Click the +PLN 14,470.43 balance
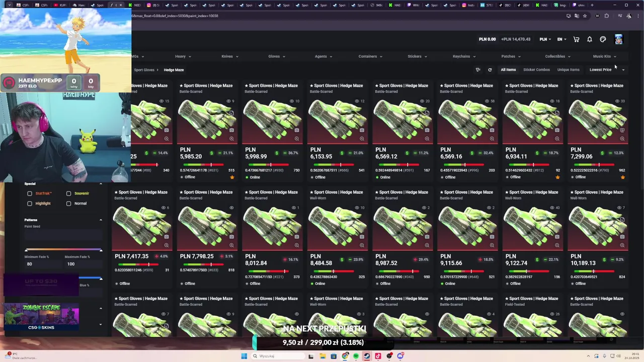The height and width of the screenshot is (362, 644). 515,39
